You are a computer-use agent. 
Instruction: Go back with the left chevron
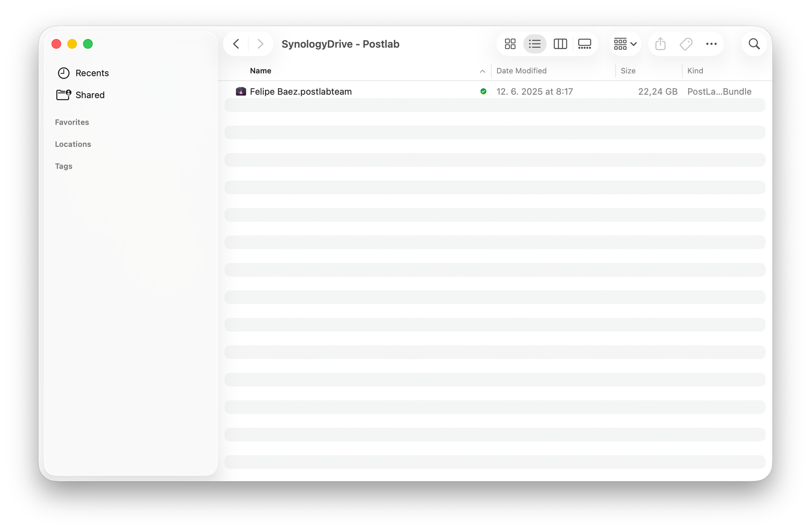(236, 44)
